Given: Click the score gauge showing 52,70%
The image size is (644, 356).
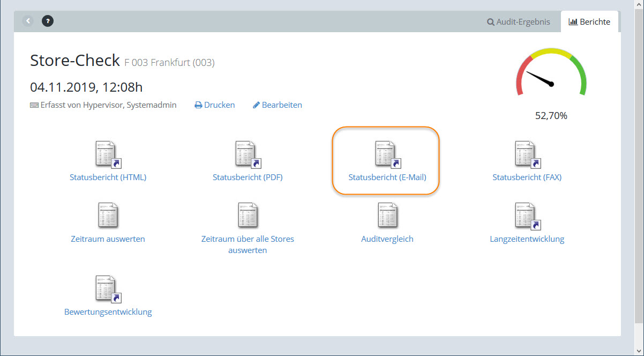Looking at the screenshot, I should click(551, 75).
